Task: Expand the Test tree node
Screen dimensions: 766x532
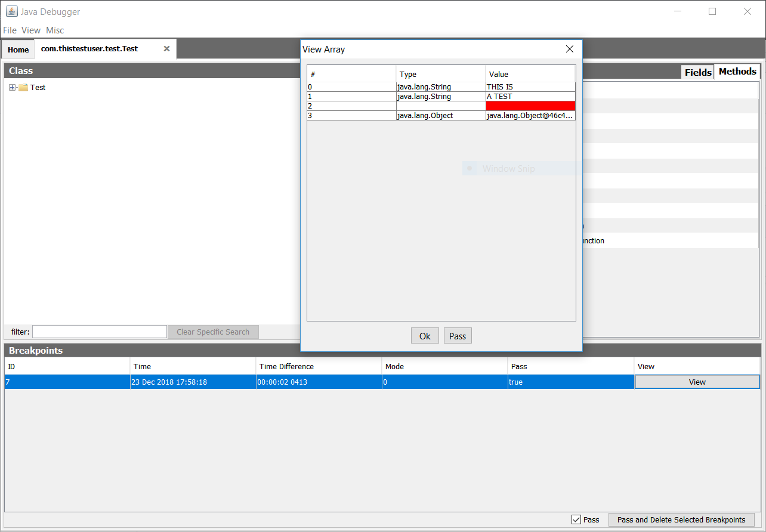Action: pyautogui.click(x=12, y=88)
